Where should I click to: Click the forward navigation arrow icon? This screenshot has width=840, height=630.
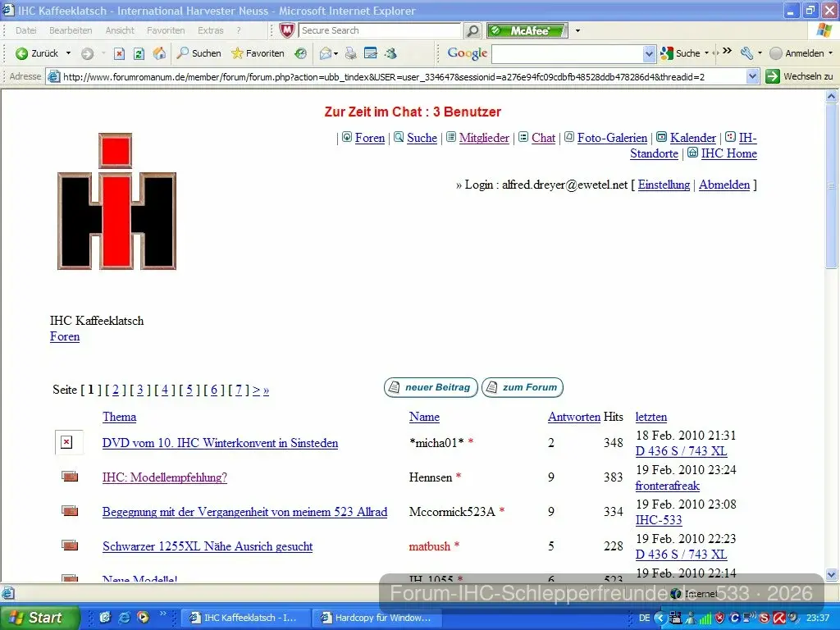[x=87, y=53]
